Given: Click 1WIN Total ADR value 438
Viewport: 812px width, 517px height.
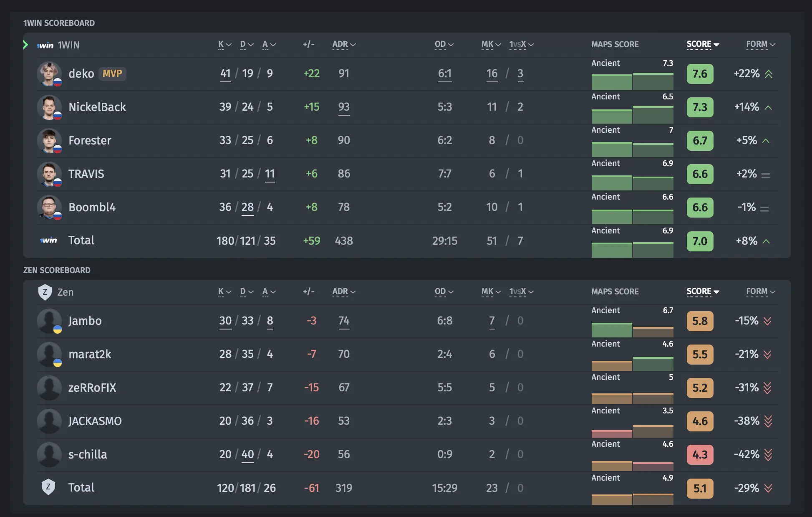Looking at the screenshot, I should pyautogui.click(x=344, y=241).
